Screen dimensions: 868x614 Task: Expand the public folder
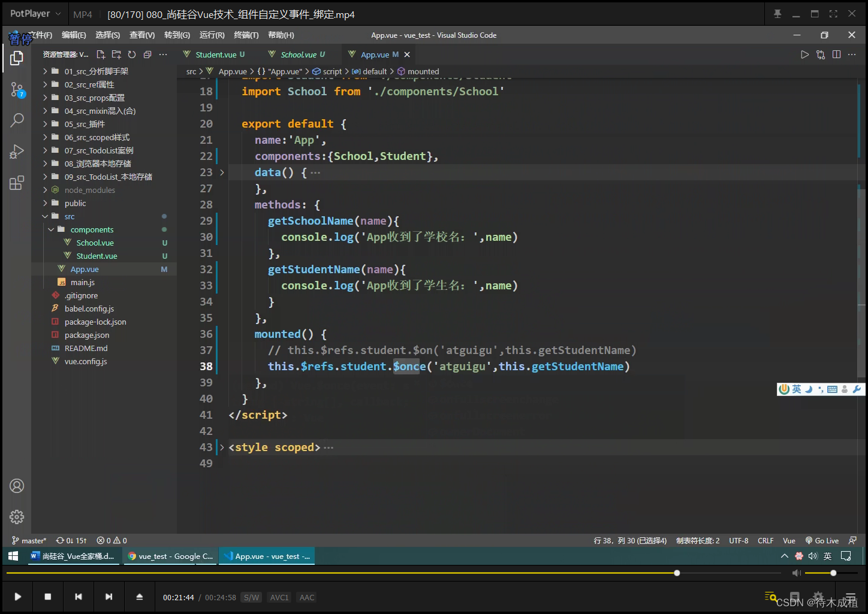[x=75, y=203]
